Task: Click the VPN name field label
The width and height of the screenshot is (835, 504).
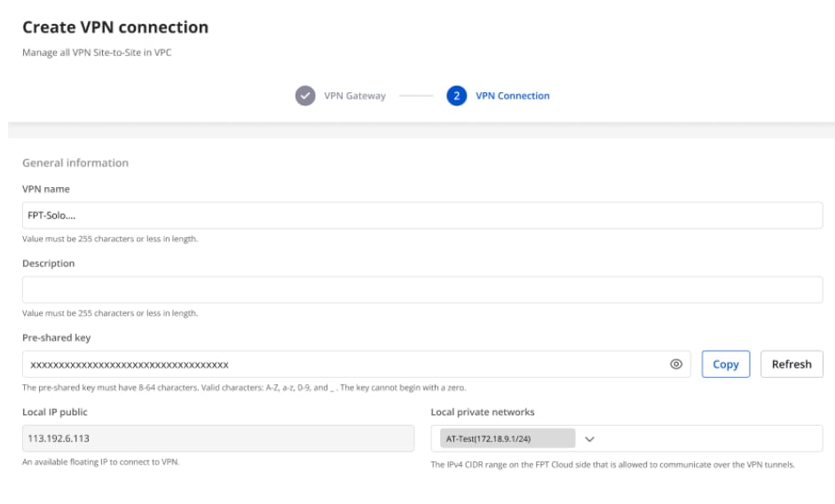Action: 46,189
